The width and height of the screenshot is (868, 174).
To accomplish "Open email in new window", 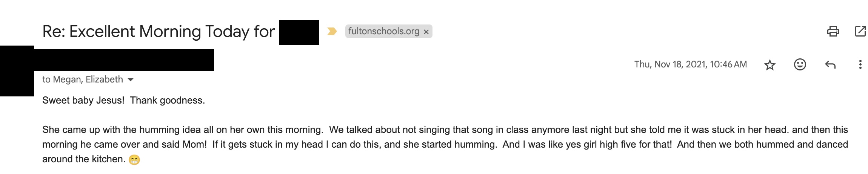I will 860,31.
